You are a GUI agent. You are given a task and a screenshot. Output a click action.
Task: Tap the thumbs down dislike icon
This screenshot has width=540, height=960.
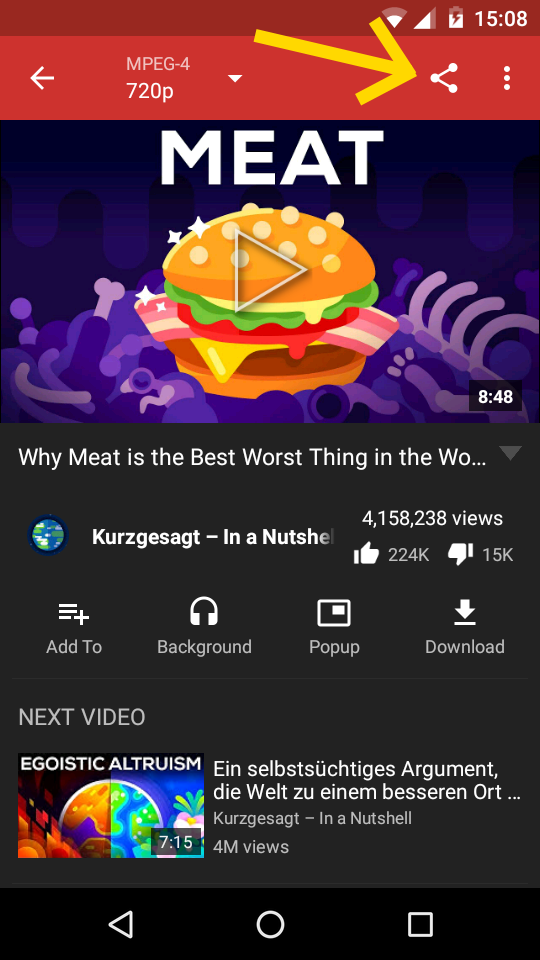[x=460, y=555]
